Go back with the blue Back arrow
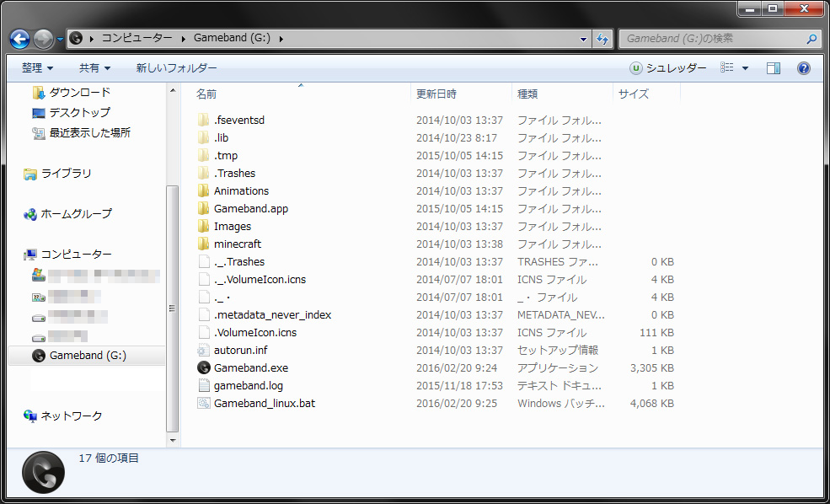The width and height of the screenshot is (830, 504). [19, 39]
